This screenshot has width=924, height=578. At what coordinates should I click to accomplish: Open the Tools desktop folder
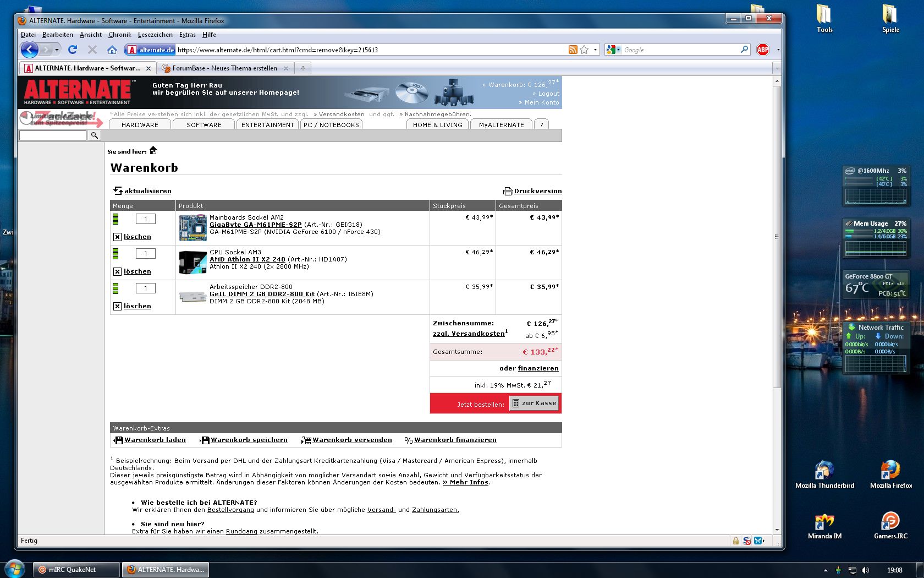(824, 18)
